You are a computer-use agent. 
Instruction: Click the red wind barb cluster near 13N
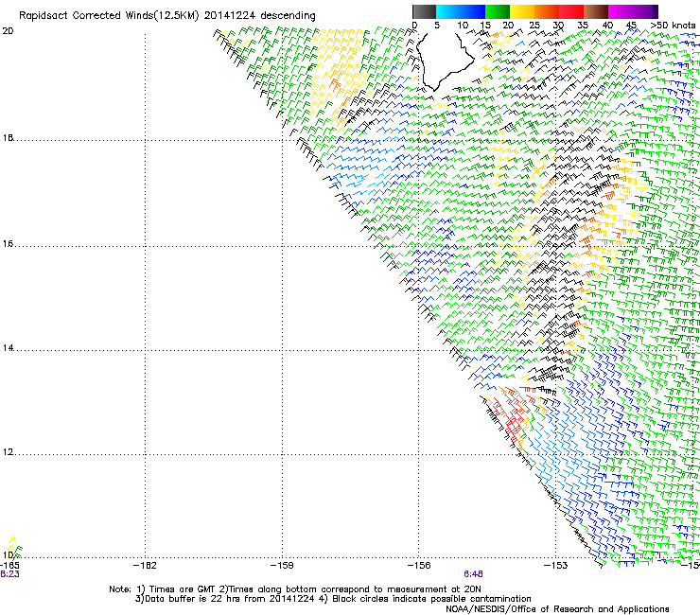[515, 413]
